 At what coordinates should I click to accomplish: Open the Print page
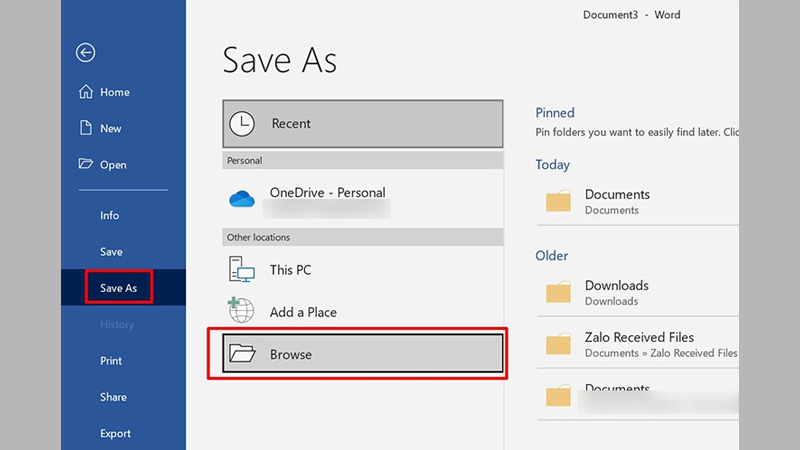point(111,361)
